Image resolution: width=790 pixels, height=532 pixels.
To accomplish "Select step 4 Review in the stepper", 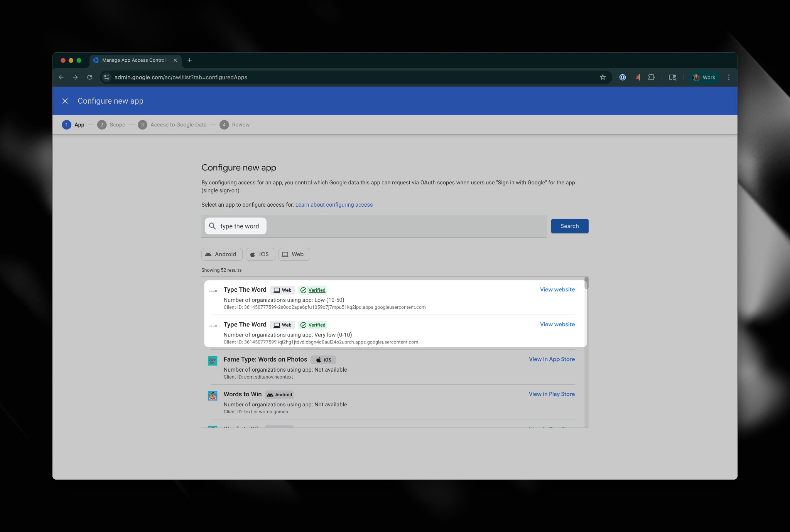I will (x=235, y=125).
